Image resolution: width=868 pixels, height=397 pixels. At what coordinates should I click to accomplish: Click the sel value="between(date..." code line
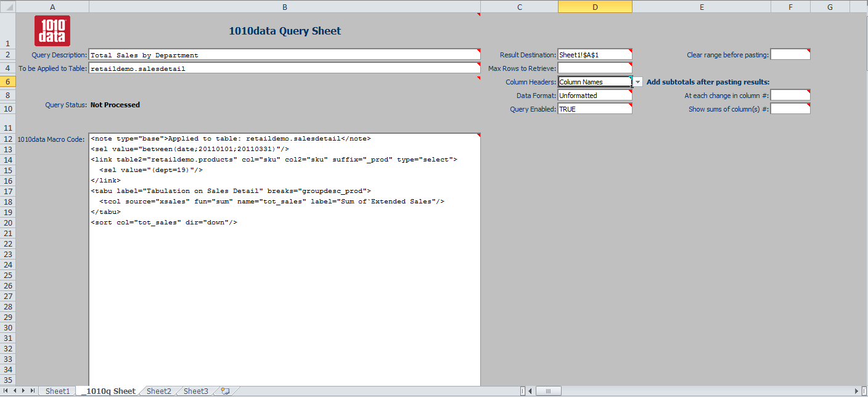190,149
